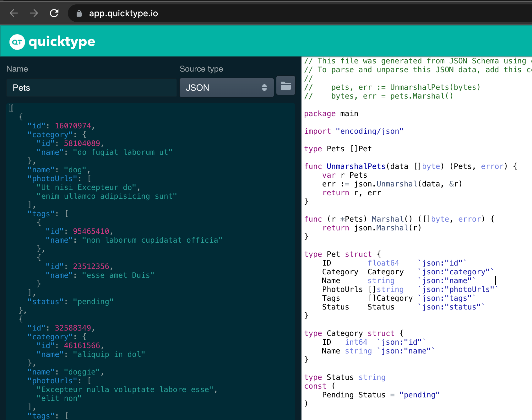Place cursor on id value 16070974
Image resolution: width=532 pixels, height=420 pixels.
73,126
